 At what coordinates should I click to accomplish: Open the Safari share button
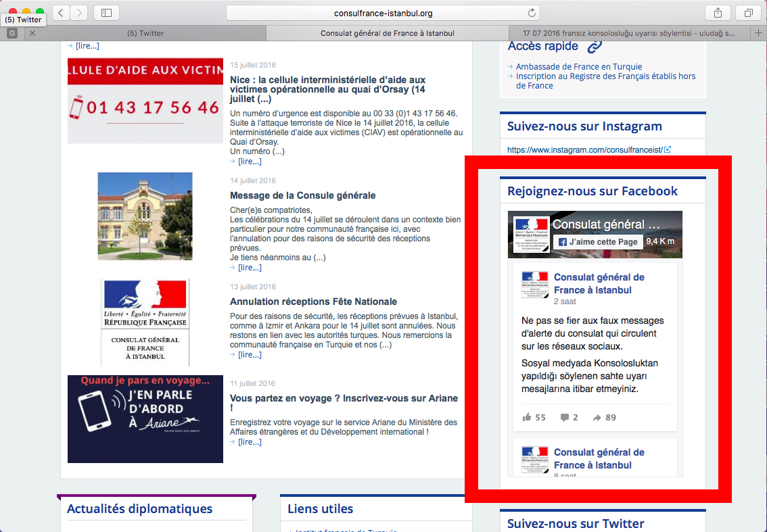(718, 14)
